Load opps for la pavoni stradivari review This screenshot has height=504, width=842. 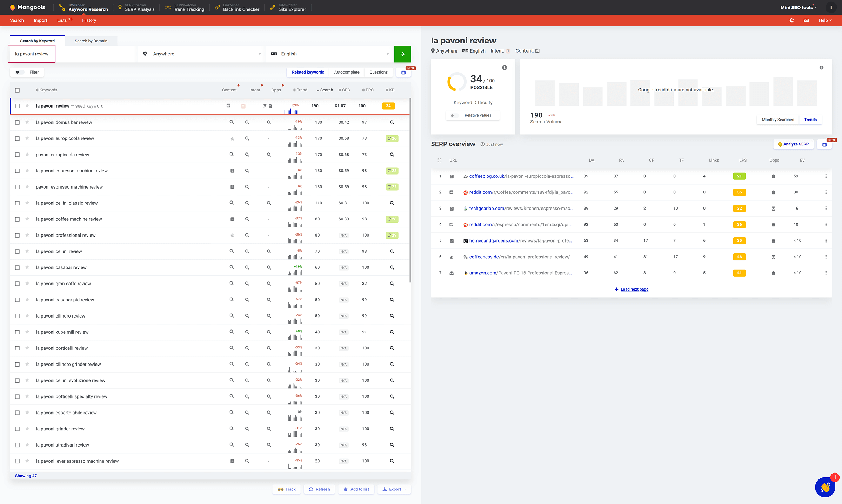pos(269,445)
